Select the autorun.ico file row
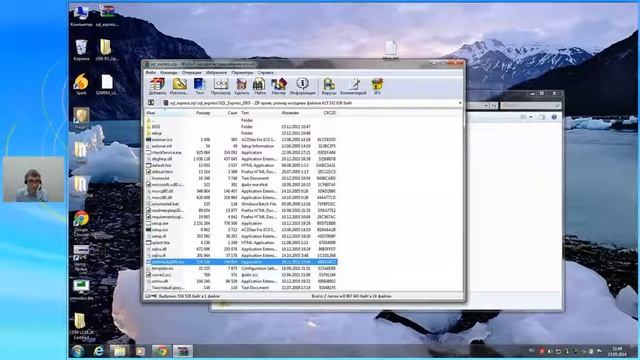This screenshot has width=640, height=360. pyautogui.click(x=241, y=140)
